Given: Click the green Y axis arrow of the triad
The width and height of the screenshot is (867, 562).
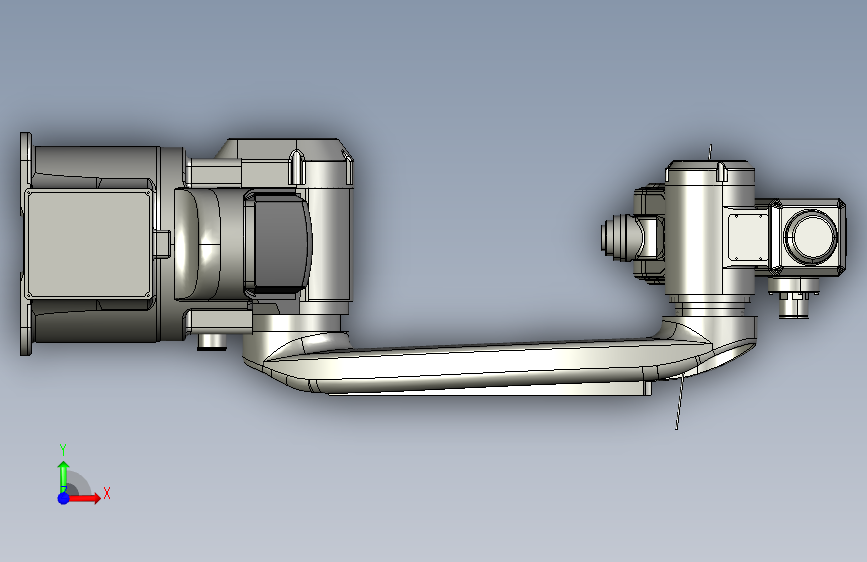Looking at the screenshot, I should [64, 477].
